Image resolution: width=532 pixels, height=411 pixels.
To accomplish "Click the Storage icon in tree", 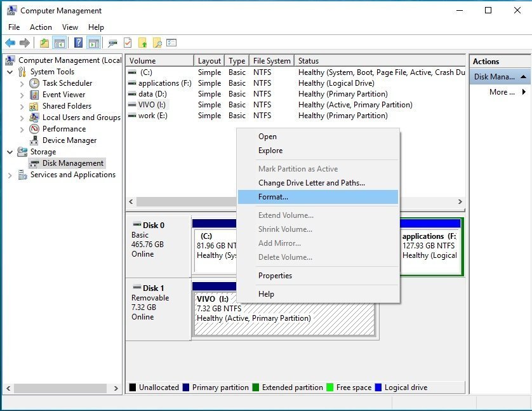I will tap(22, 152).
